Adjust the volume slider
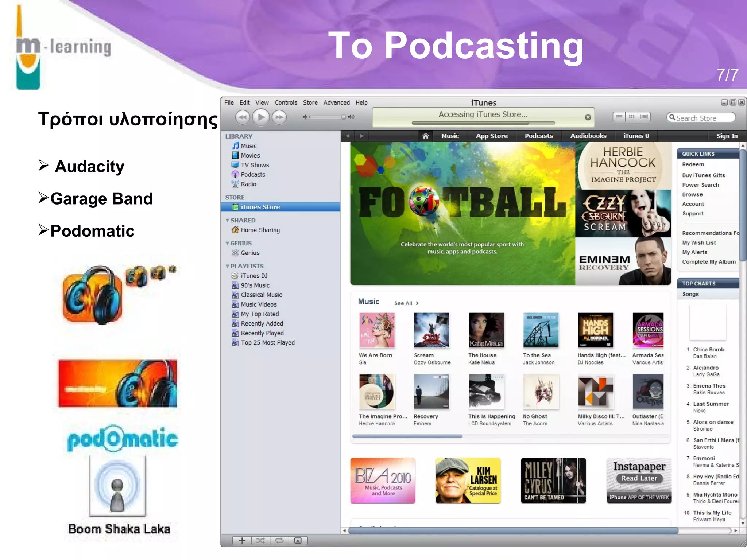The width and height of the screenshot is (747, 560). [x=327, y=117]
